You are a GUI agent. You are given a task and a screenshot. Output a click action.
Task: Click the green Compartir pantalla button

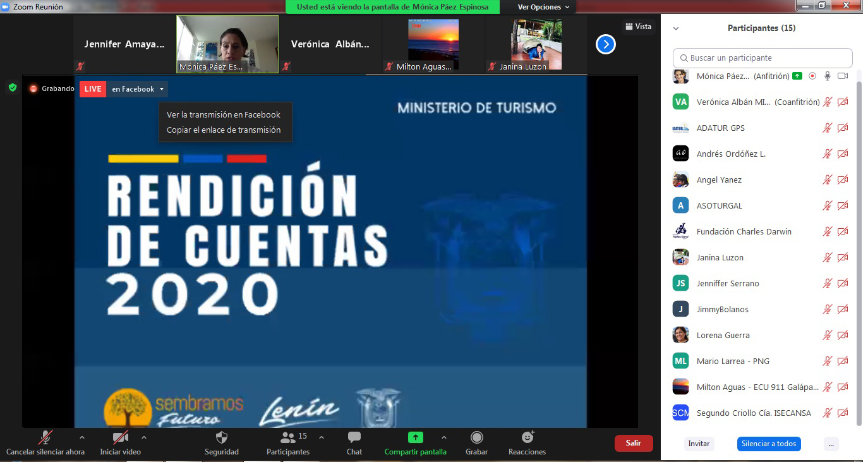coord(415,442)
